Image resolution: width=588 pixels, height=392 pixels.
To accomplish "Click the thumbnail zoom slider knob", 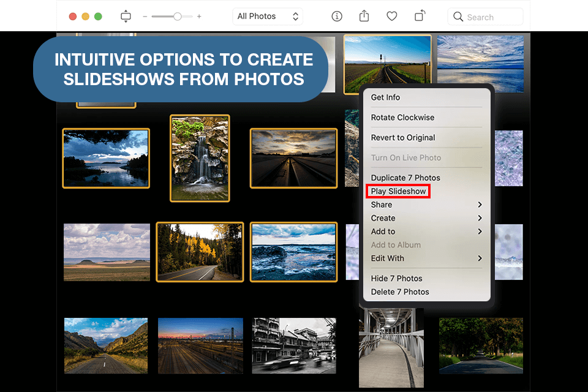I will point(178,17).
